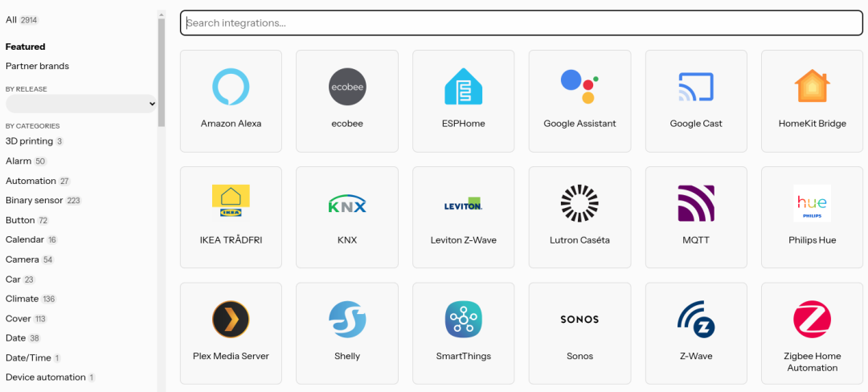Viewport: 868px width, 392px height.
Task: Filter by Date/Time category
Action: tap(33, 357)
